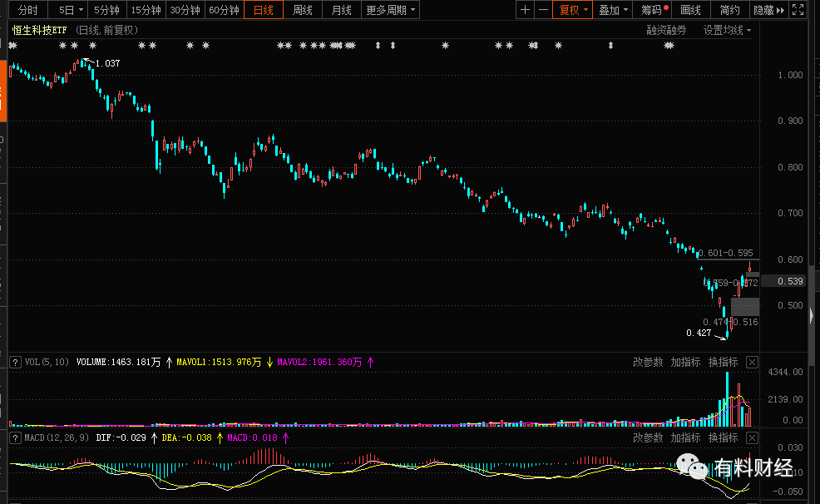Viewport: 820px width, 504px height.
Task: Toggle the 画线 drawing tools mode
Action: 690,10
